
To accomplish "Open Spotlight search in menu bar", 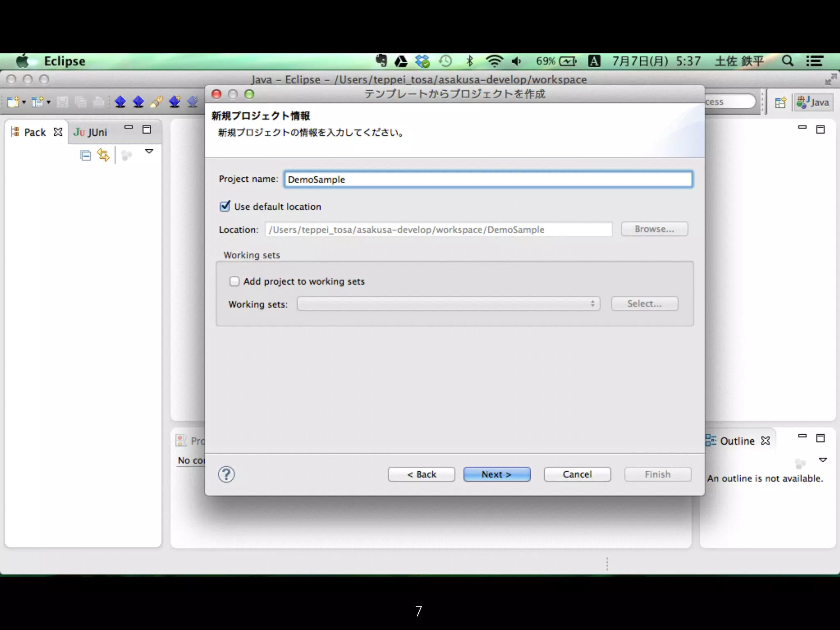I will (x=787, y=61).
